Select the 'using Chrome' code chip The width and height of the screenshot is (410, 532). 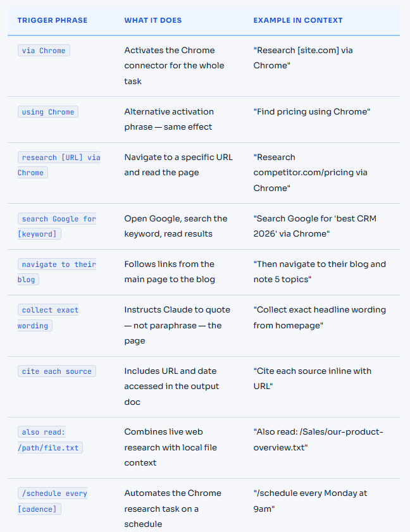coord(48,112)
